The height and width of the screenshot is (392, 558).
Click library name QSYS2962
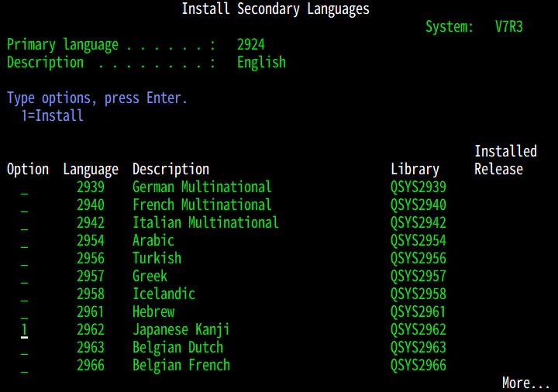coord(418,329)
